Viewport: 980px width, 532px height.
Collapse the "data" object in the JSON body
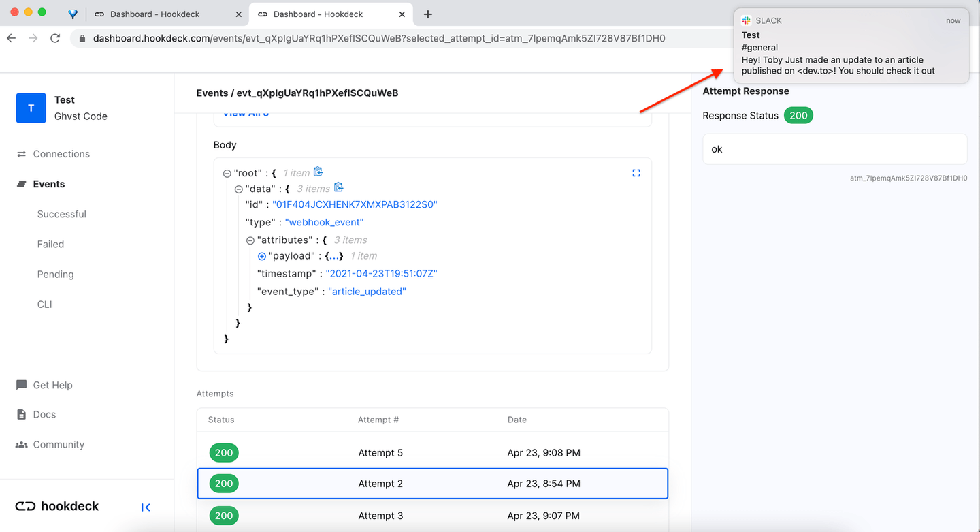238,187
